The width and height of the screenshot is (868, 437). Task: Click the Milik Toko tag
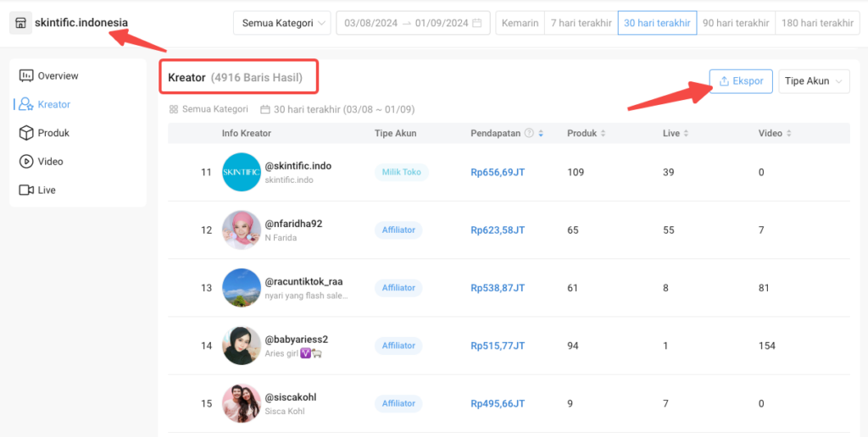click(x=401, y=172)
